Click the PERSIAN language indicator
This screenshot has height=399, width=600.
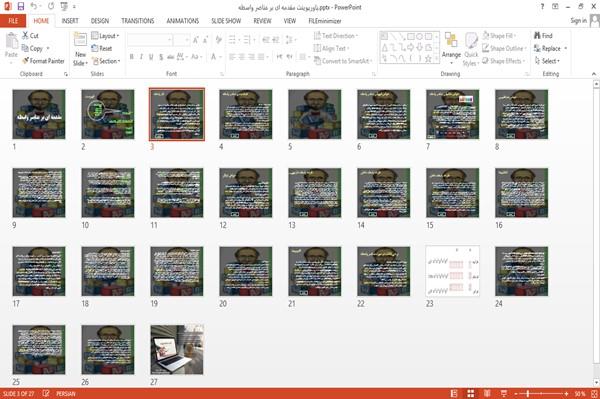pos(66,394)
